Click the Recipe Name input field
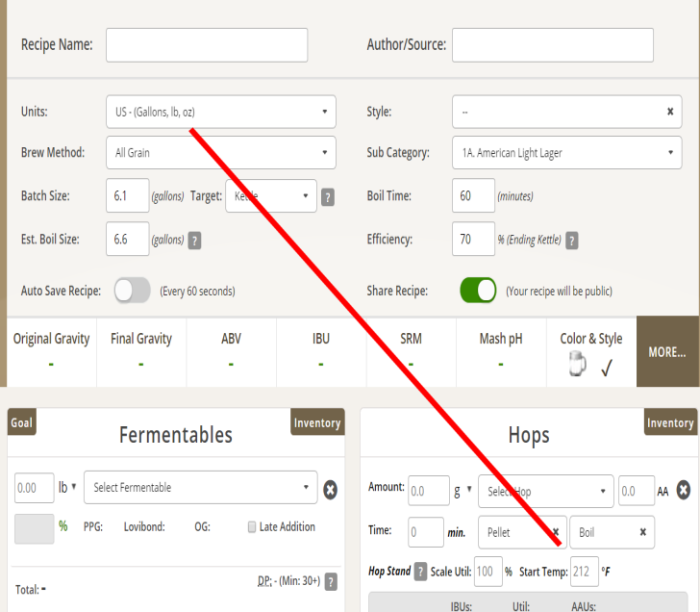 point(207,45)
